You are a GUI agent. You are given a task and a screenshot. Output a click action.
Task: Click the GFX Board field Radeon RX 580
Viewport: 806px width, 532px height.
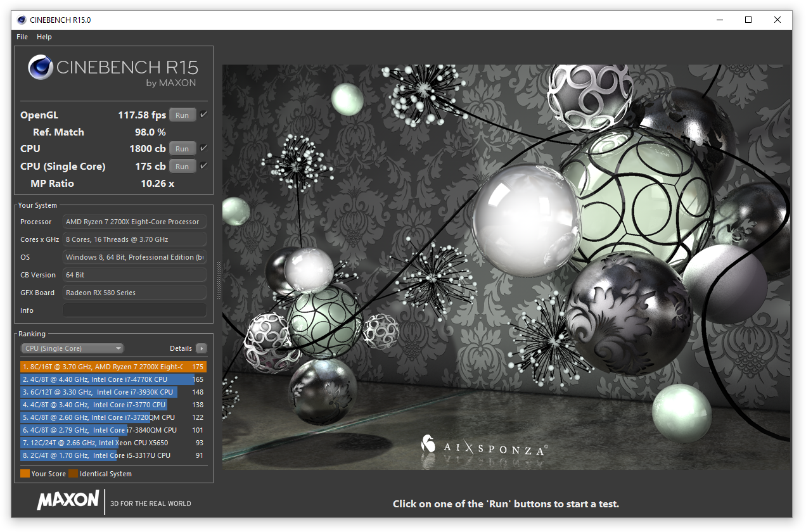point(134,293)
